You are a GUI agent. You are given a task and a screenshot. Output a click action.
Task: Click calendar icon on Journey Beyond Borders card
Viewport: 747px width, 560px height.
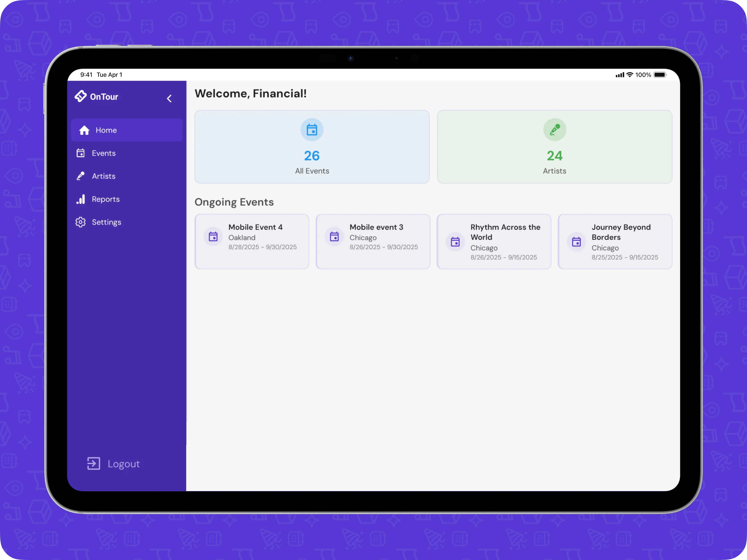[576, 241]
